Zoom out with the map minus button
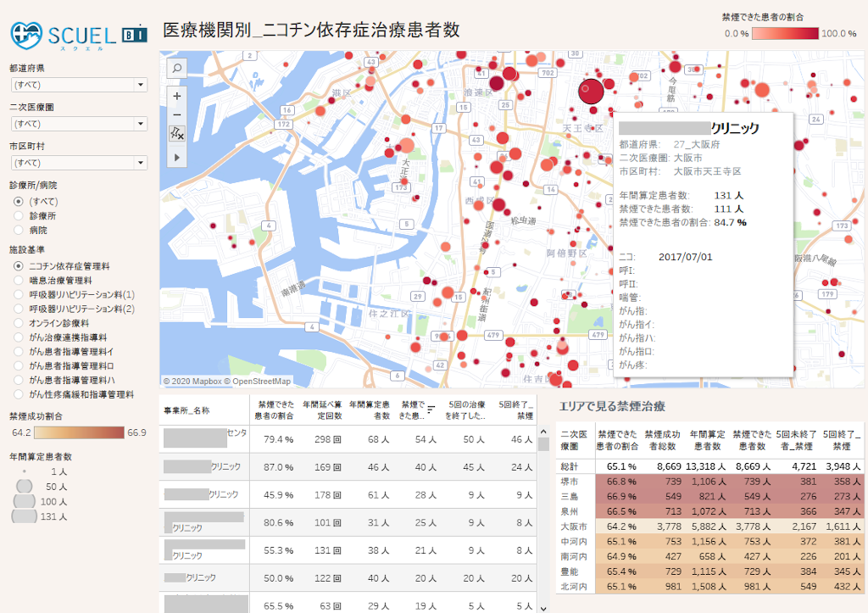The image size is (868, 613). click(176, 114)
